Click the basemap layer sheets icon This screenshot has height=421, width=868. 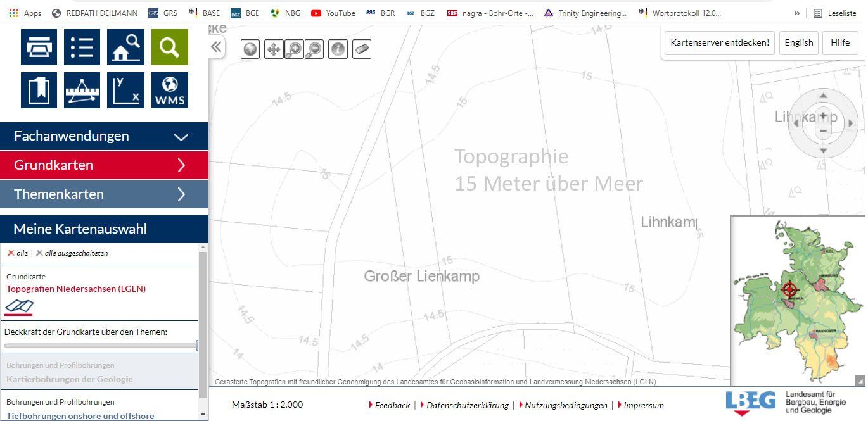point(19,307)
